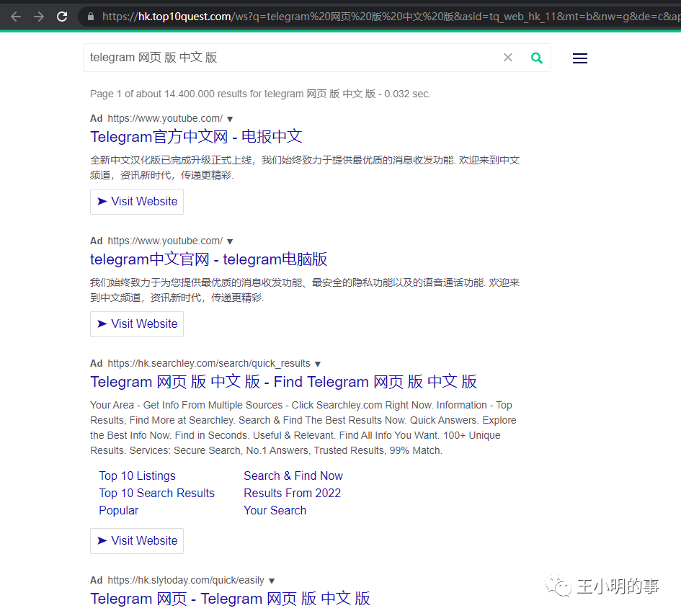This screenshot has height=616, width=681.
Task: Focus the browser address bar URL
Action: coord(391,17)
